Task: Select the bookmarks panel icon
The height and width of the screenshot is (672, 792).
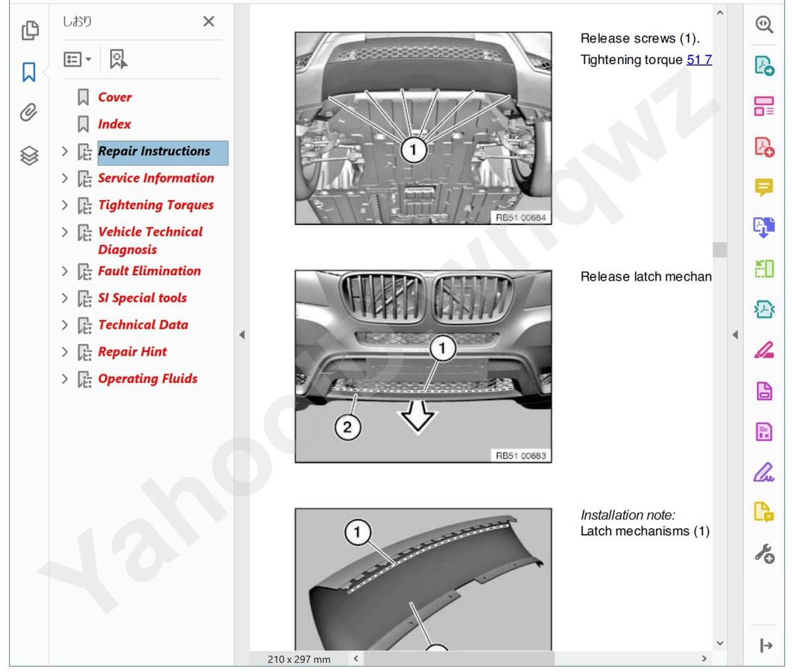Action: (29, 72)
